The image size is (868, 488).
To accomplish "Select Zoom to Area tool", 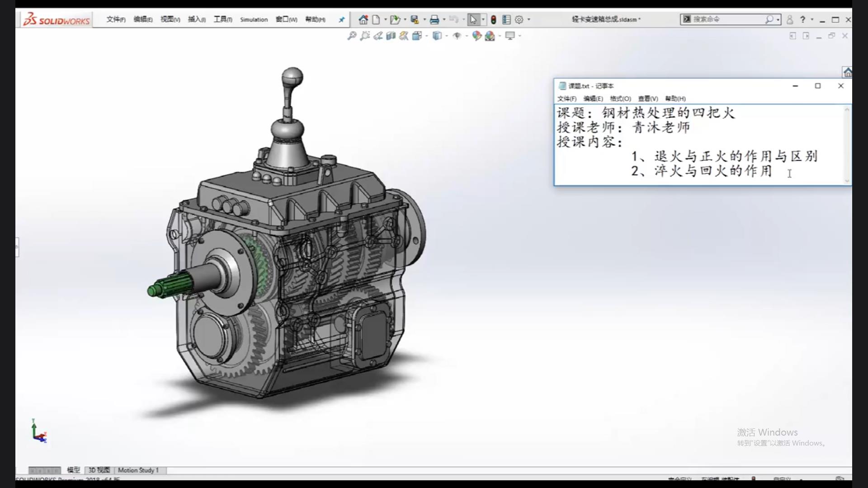I will pos(365,36).
